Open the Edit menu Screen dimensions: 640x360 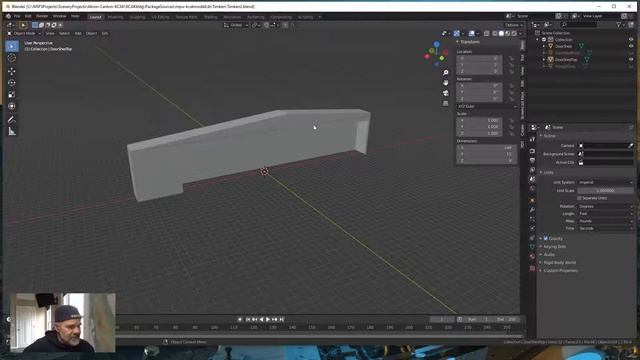tap(28, 16)
